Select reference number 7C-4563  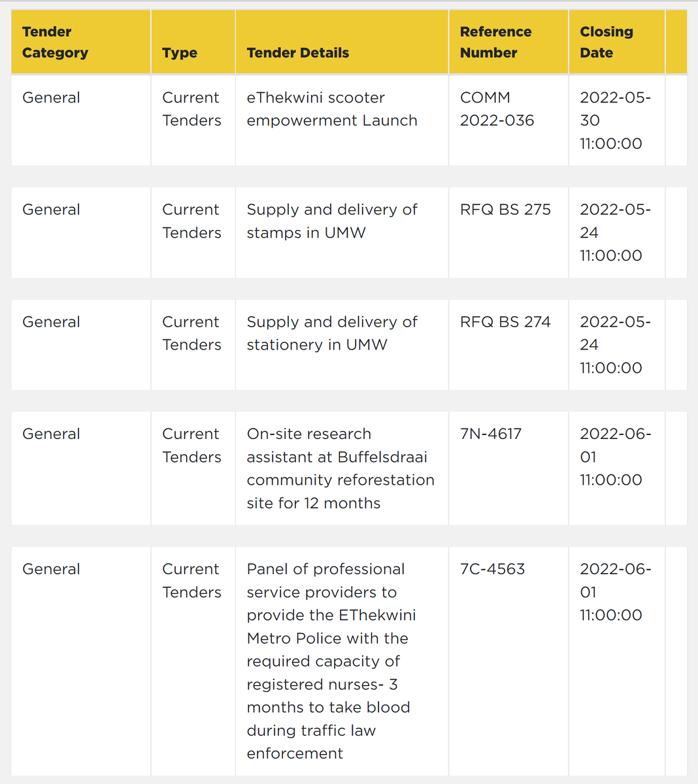(492, 569)
